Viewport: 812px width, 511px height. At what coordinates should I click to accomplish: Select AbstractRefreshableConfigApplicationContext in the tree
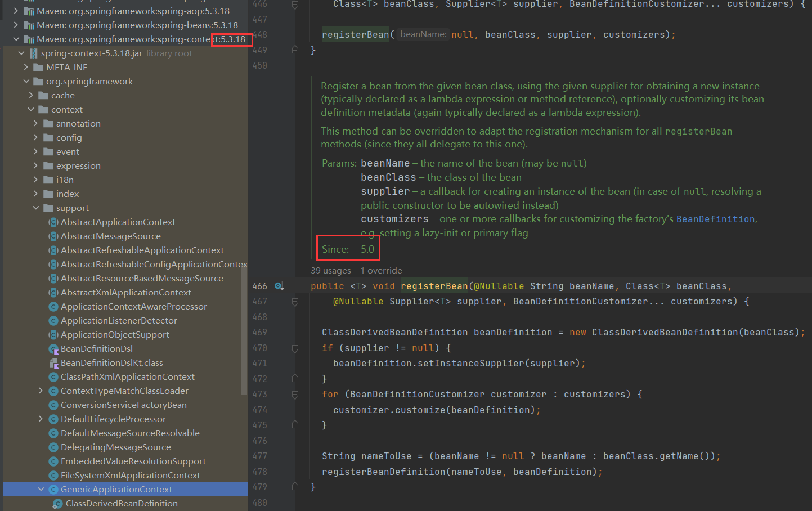(x=154, y=264)
